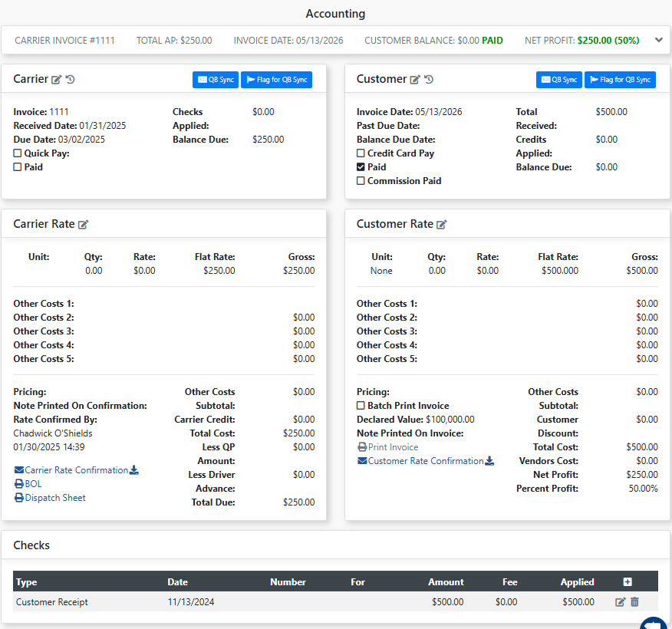
Task: Open Customer history clock icon
Action: pos(429,79)
